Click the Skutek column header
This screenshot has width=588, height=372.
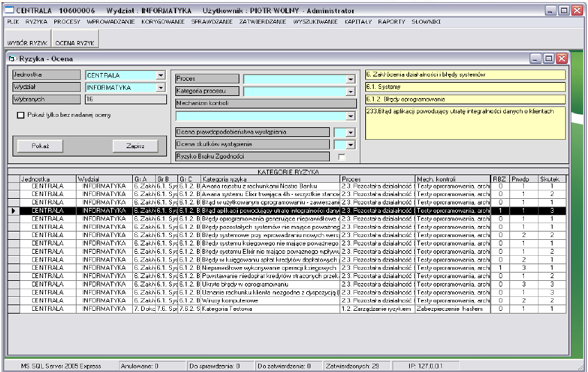pos(552,179)
